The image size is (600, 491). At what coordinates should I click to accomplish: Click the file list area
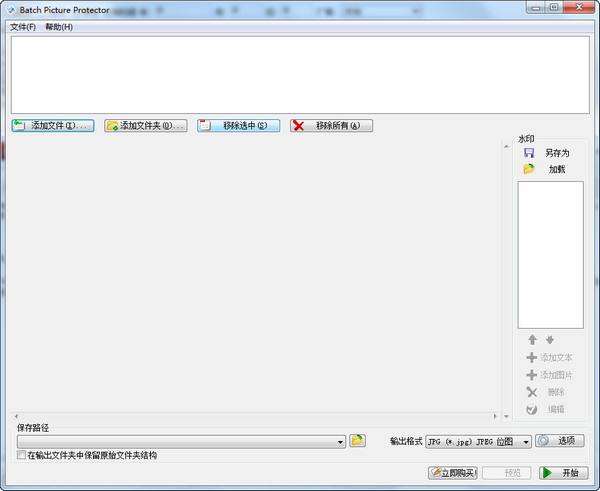click(x=300, y=75)
